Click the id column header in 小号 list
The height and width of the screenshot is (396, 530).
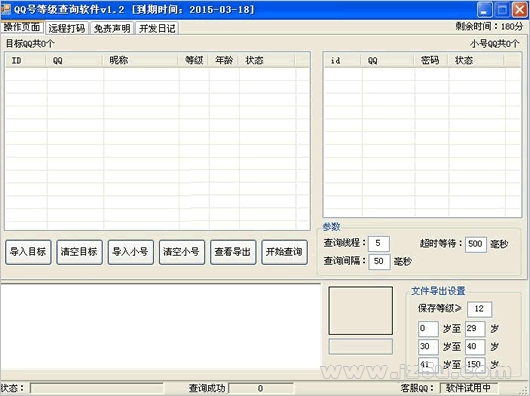(342, 60)
